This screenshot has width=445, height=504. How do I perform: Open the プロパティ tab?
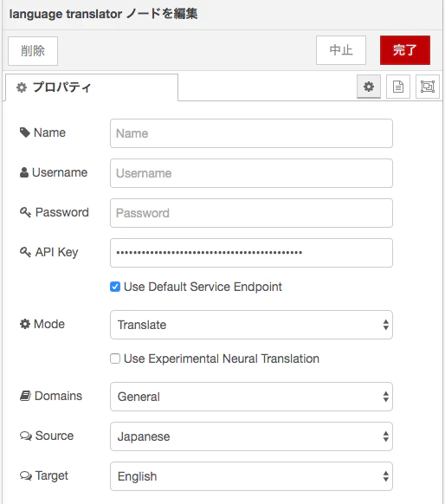click(92, 87)
